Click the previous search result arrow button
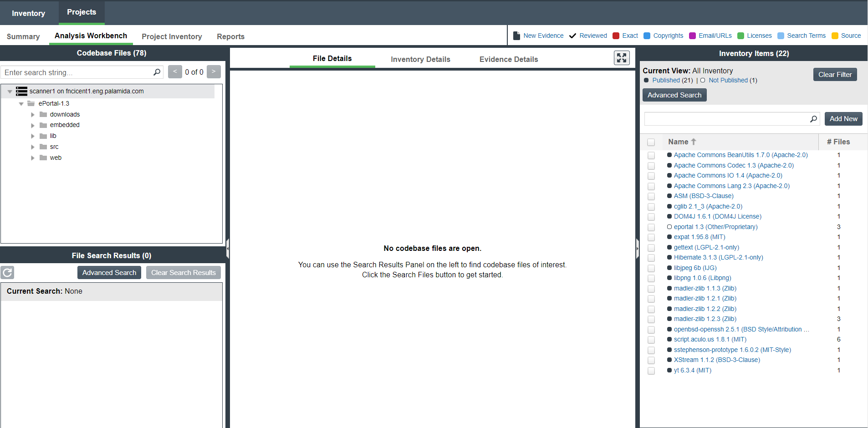The width and height of the screenshot is (868, 428). pos(175,72)
